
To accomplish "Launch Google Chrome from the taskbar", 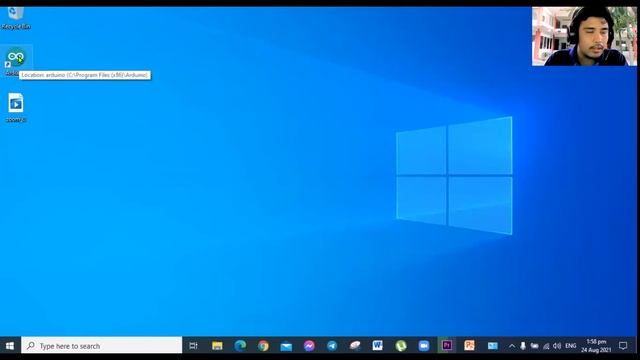I will 263,346.
